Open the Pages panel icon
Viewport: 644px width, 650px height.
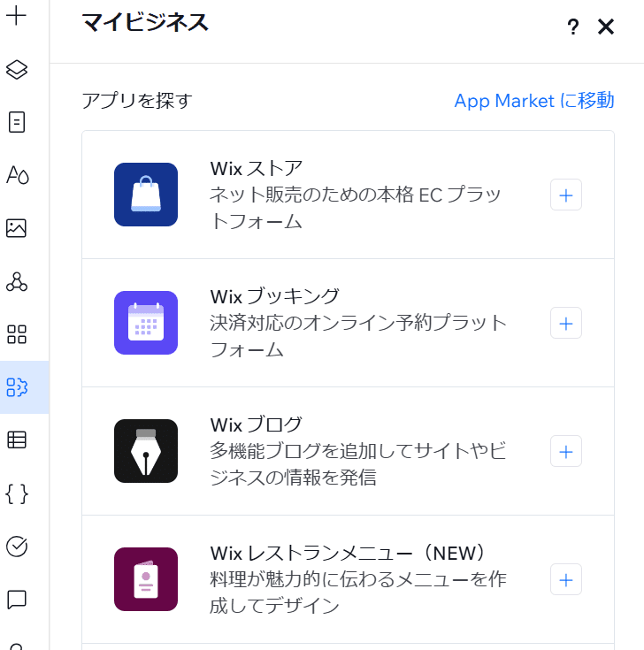tap(17, 122)
